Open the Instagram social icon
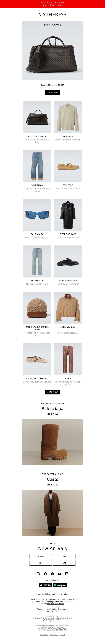 coord(38,574)
